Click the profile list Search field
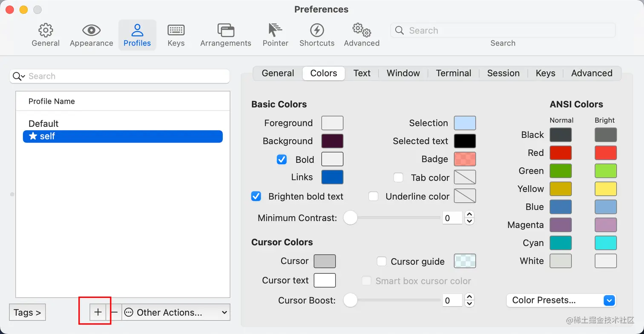Viewport: 644px width, 334px height. coord(120,76)
